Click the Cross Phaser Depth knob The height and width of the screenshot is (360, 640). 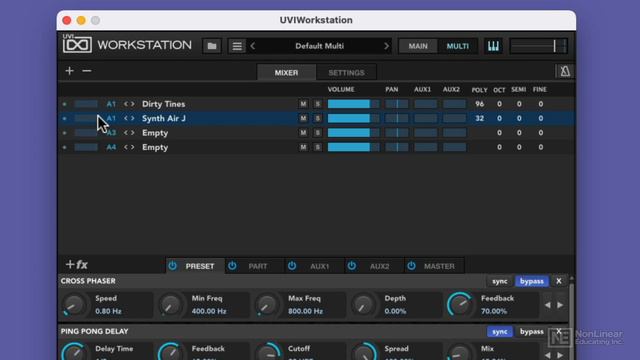[363, 305]
